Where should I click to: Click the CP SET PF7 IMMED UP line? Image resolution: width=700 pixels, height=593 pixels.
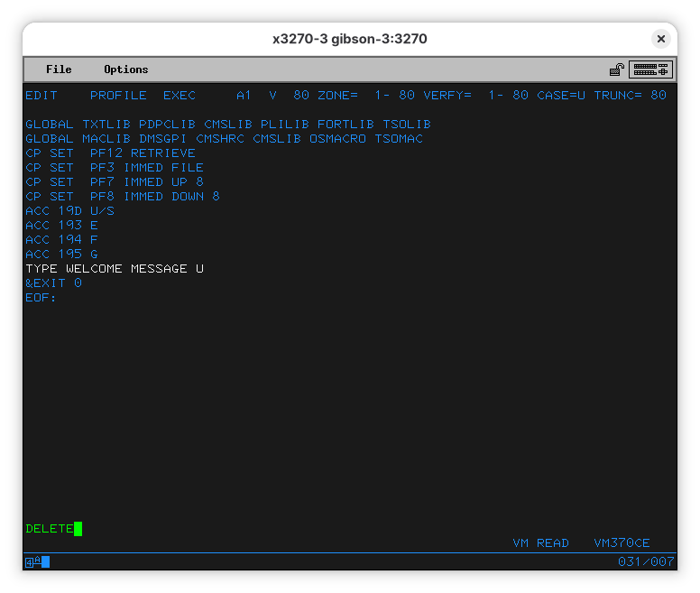(115, 182)
